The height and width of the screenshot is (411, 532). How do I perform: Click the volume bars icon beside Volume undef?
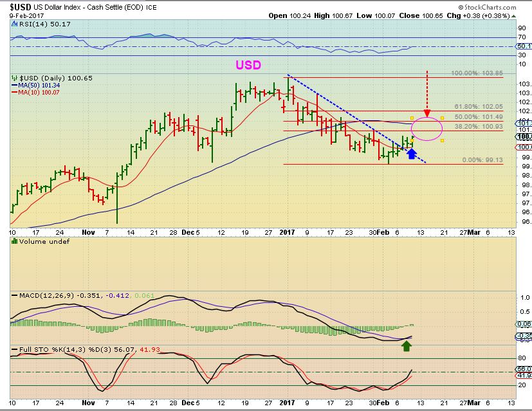(x=15, y=241)
